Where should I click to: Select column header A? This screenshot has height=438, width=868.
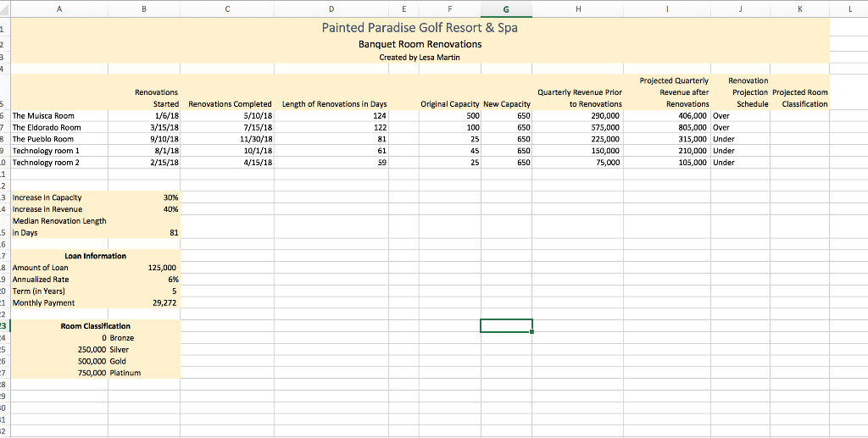click(x=59, y=8)
